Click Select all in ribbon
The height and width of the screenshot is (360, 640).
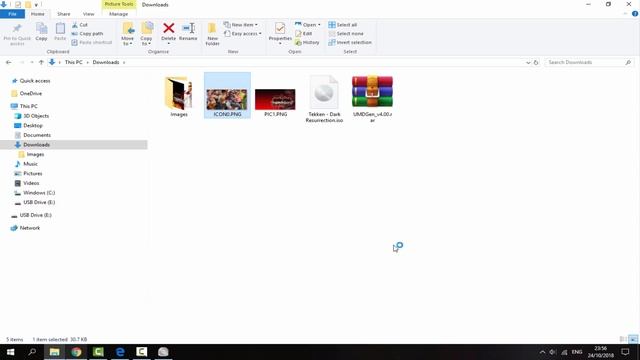(x=342, y=25)
